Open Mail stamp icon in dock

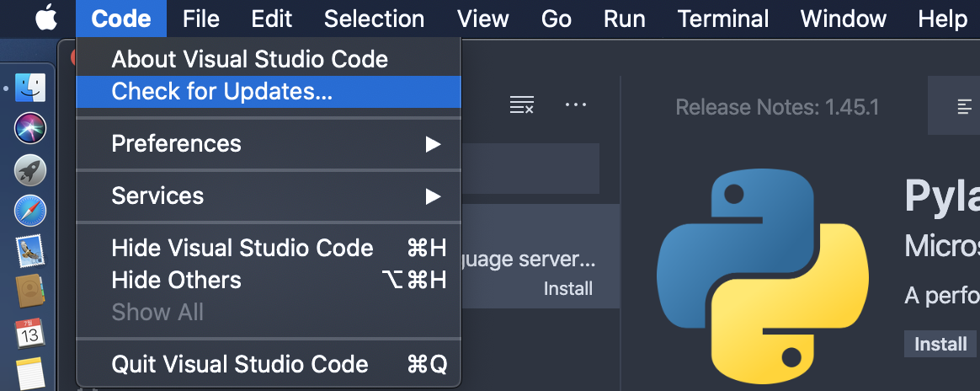tap(30, 251)
